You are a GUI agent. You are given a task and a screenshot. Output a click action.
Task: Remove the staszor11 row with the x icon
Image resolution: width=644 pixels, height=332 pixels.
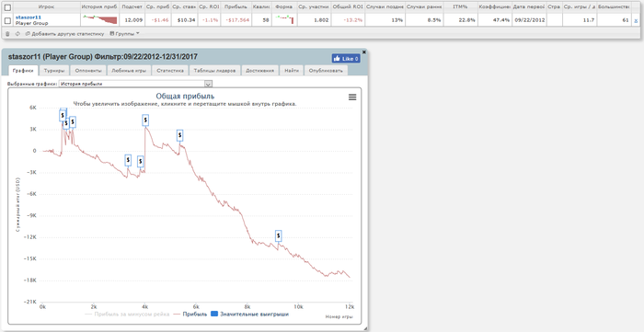click(637, 20)
